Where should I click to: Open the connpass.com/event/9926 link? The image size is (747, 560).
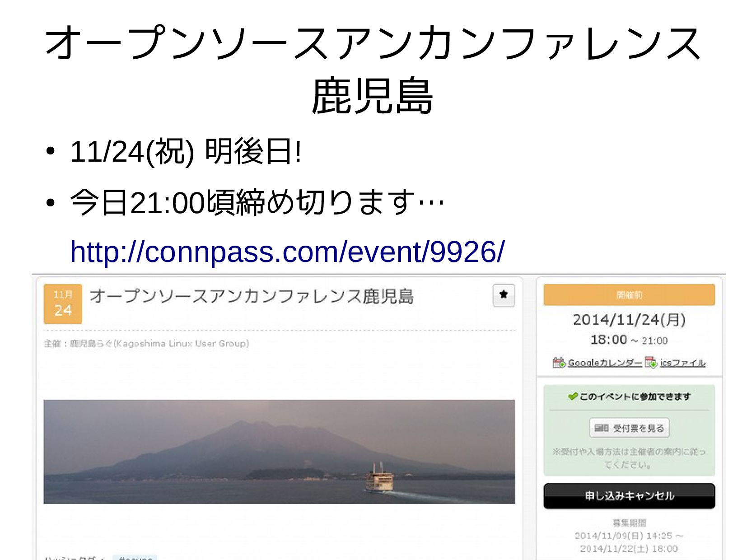pyautogui.click(x=287, y=252)
